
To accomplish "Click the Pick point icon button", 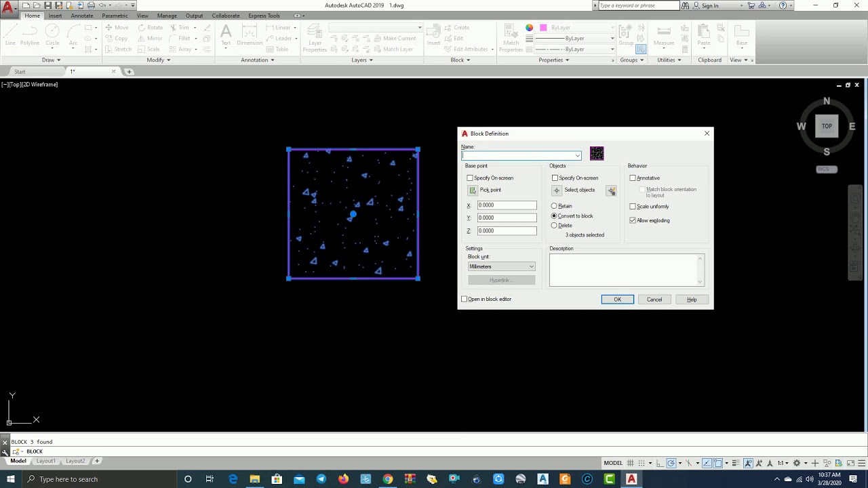I will point(473,190).
